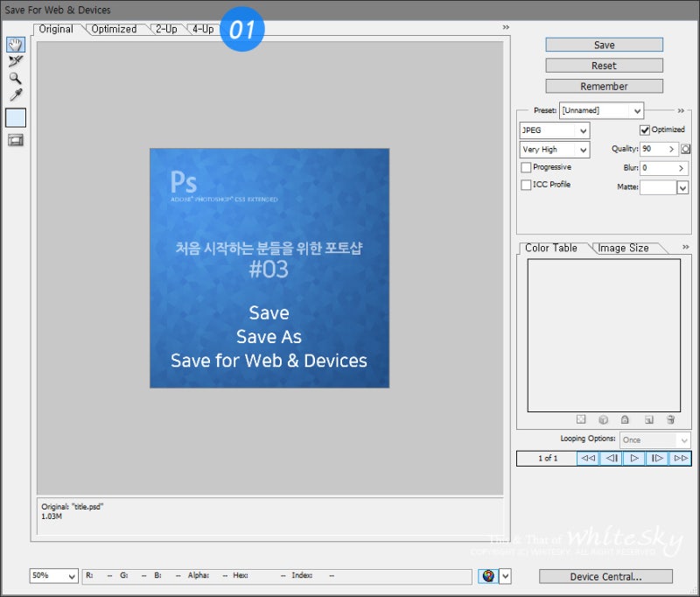The width and height of the screenshot is (700, 597).
Task: Click the eyedropper color swatch
Action: (16, 118)
